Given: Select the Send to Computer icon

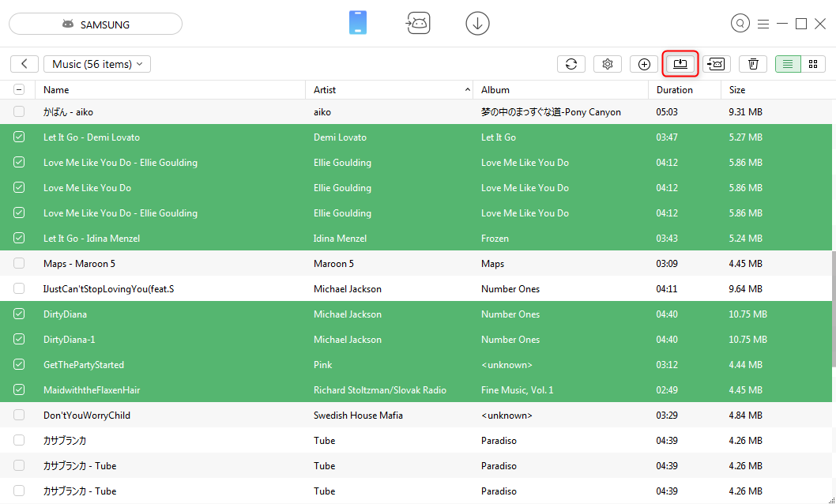Looking at the screenshot, I should (680, 64).
